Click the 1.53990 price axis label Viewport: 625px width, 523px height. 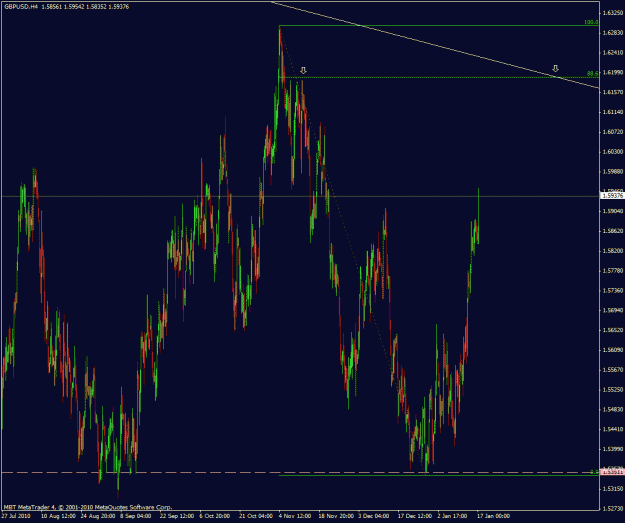613,449
